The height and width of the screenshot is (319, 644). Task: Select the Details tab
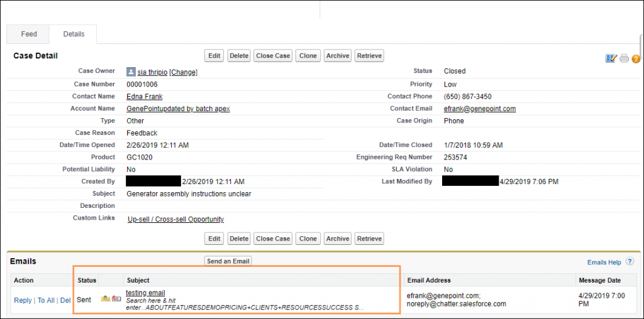click(x=74, y=34)
